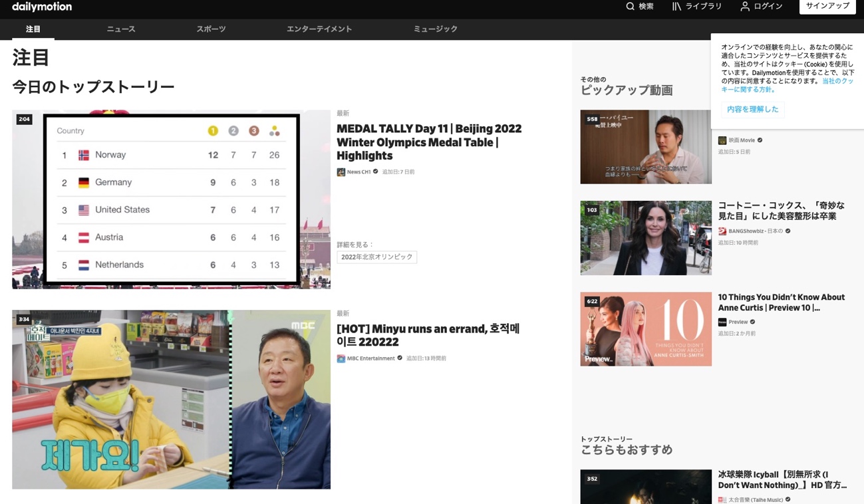Open the [HOT] Minyu runs an errand title
Screen dimensions: 864x504
(x=428, y=336)
